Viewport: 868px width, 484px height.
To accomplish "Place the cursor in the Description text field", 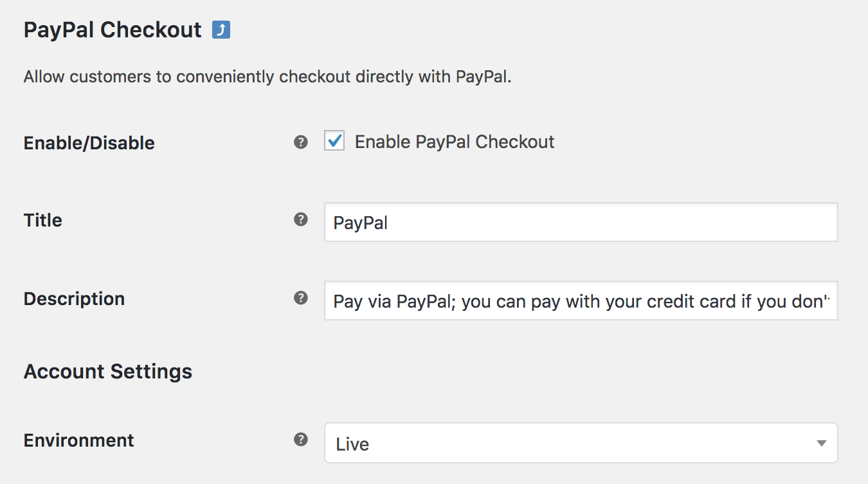I will coord(579,301).
